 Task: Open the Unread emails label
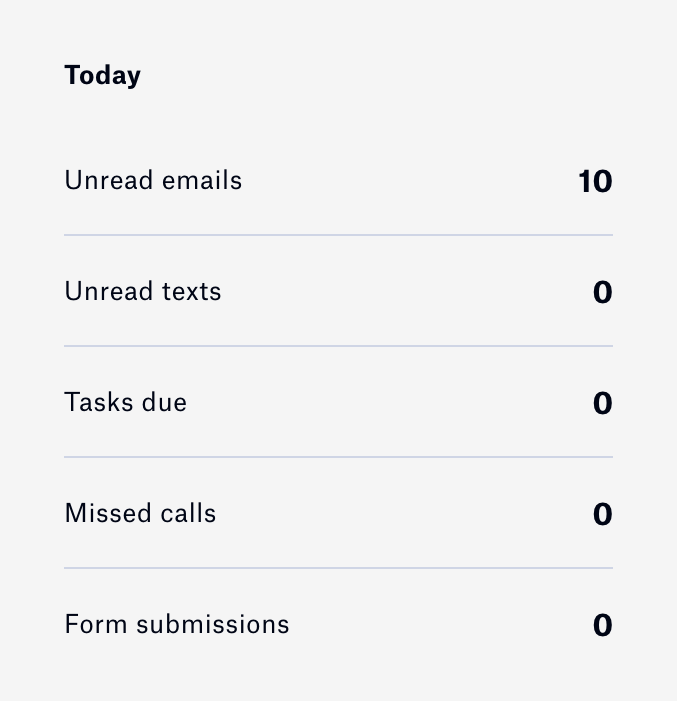[153, 181]
